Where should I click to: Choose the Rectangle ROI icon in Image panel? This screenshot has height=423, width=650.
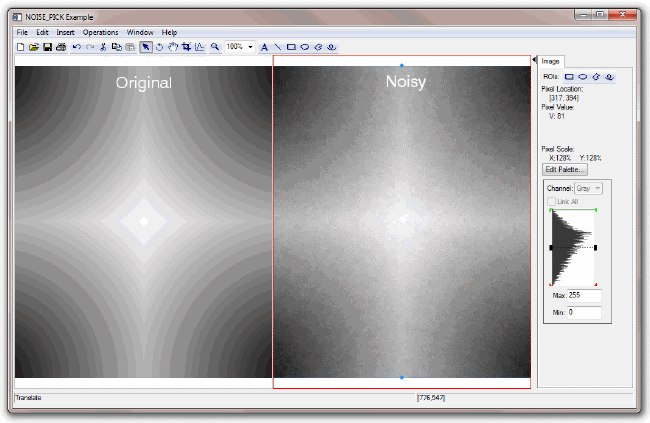pyautogui.click(x=570, y=77)
